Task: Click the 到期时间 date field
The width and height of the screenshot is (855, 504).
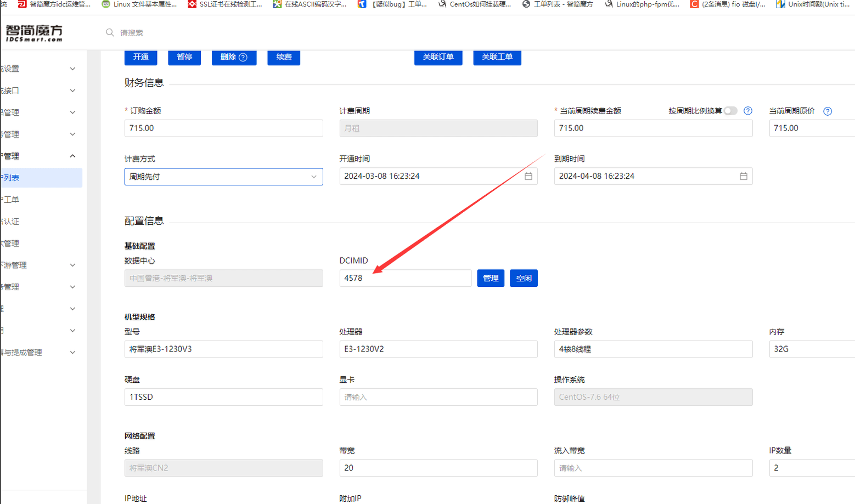Action: click(653, 176)
